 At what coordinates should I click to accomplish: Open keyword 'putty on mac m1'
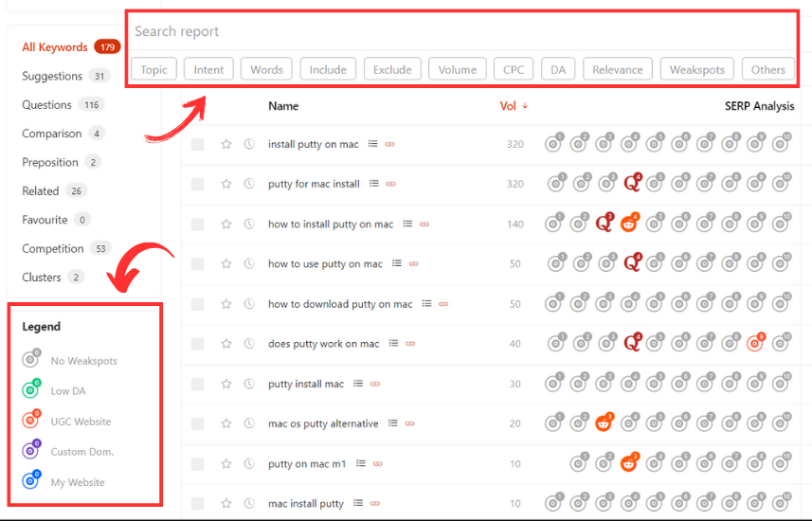point(307,464)
